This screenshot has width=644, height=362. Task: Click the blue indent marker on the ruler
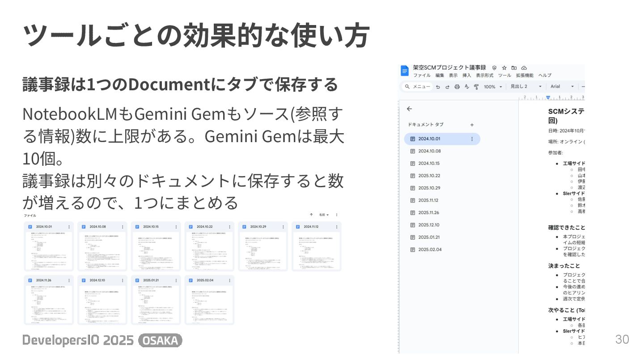click(x=548, y=97)
